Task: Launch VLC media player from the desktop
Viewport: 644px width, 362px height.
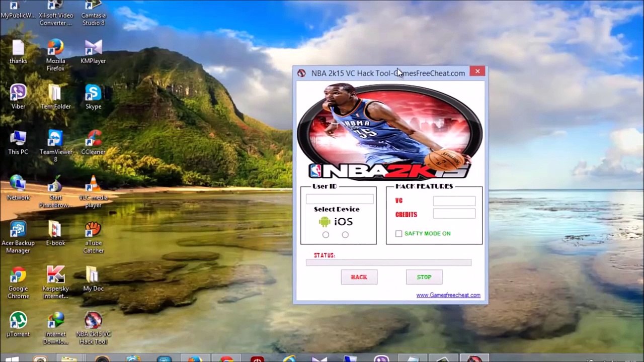Action: [93, 192]
